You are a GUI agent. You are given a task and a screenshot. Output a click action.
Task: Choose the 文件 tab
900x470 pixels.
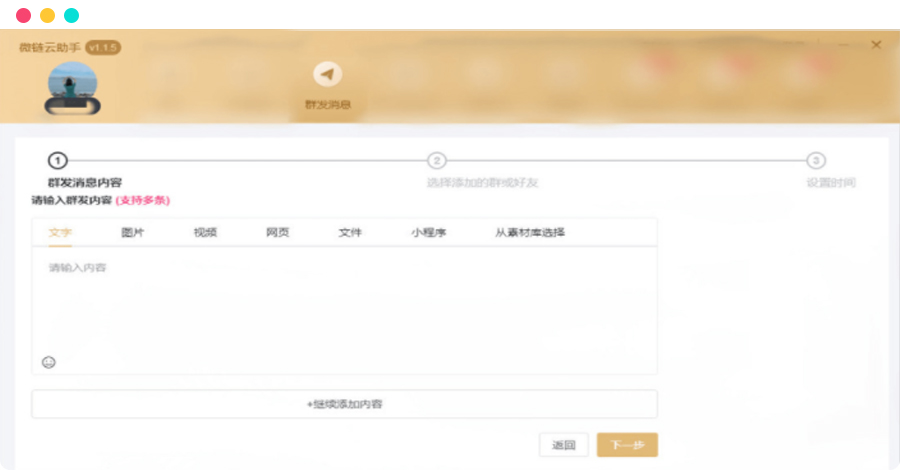coord(350,232)
